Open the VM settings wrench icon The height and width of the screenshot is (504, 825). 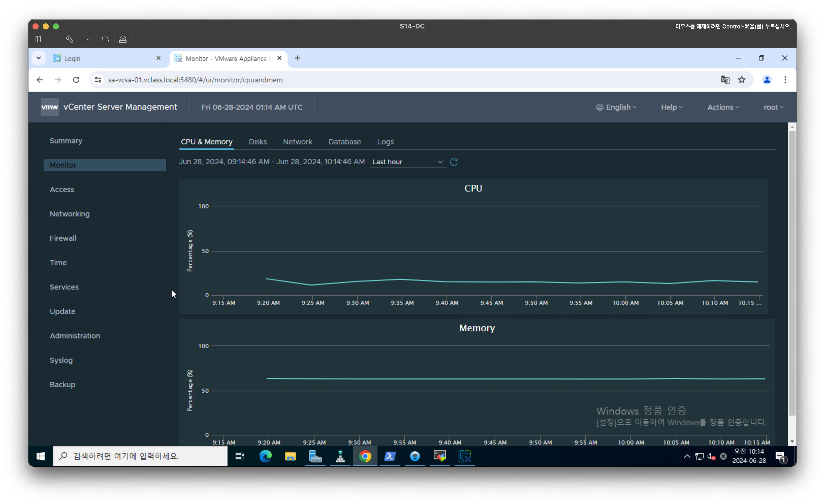(x=69, y=39)
